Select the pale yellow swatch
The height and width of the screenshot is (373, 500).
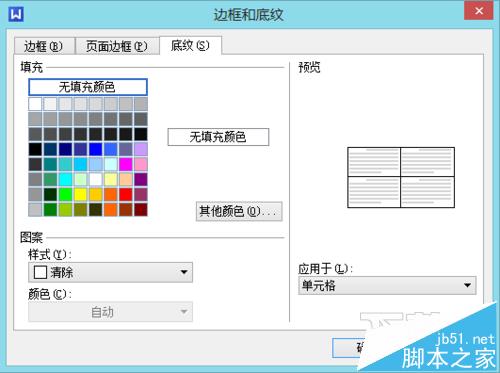coord(111,180)
